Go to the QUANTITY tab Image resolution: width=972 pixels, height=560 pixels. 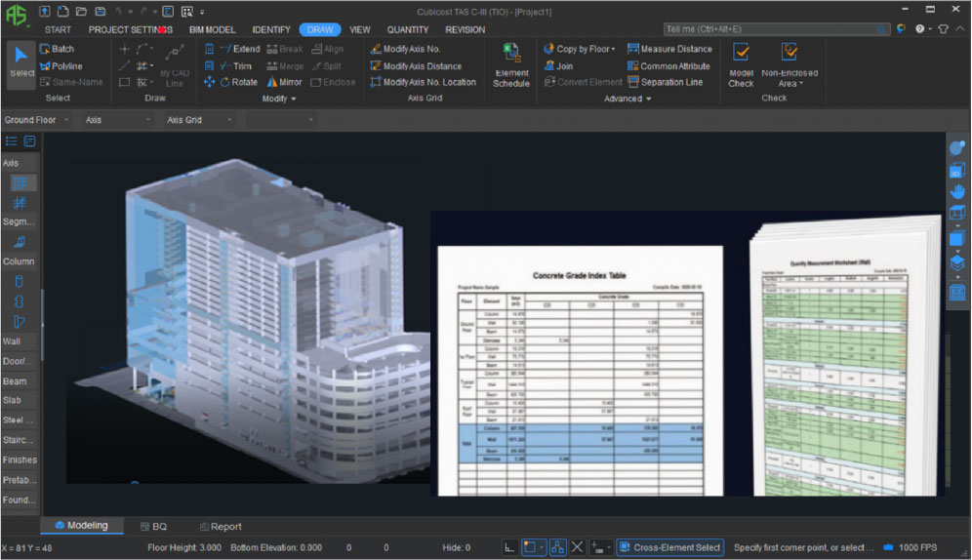point(407,29)
